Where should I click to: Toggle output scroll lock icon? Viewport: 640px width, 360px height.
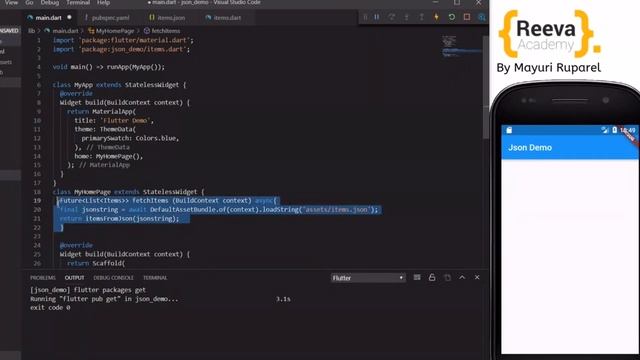(x=432, y=278)
